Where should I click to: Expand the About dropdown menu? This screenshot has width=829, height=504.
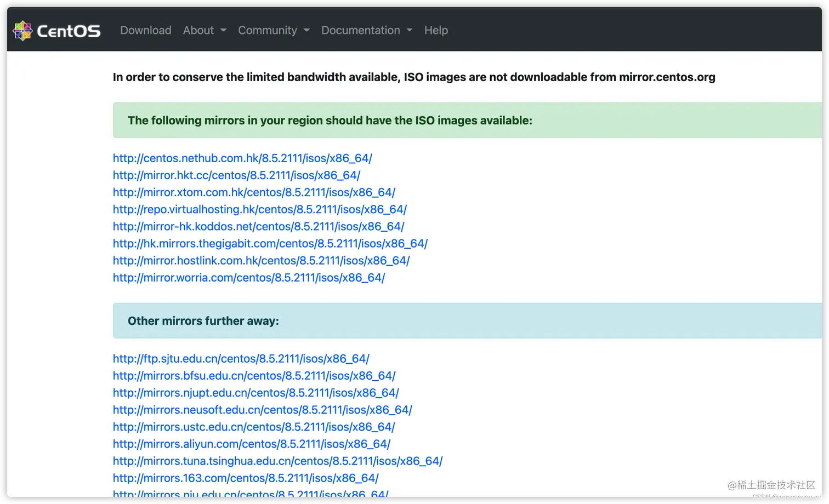pos(205,30)
